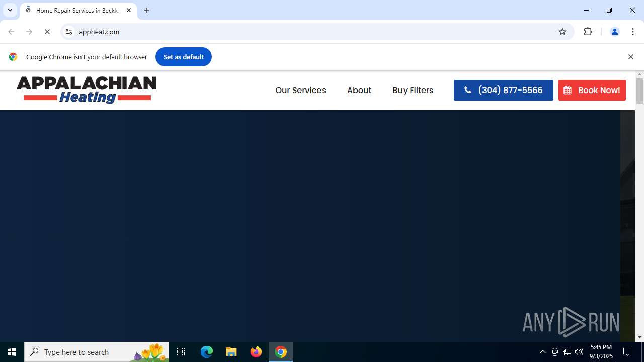Image resolution: width=644 pixels, height=362 pixels.
Task: Dismiss the default browser notification bar
Action: click(630, 57)
